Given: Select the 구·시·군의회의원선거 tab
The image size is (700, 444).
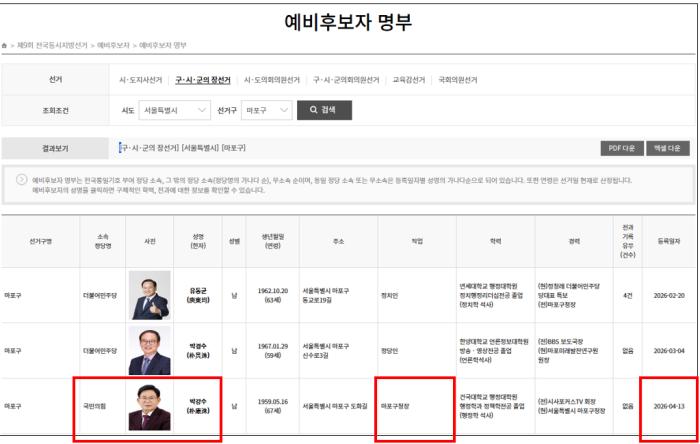Looking at the screenshot, I should (x=346, y=80).
